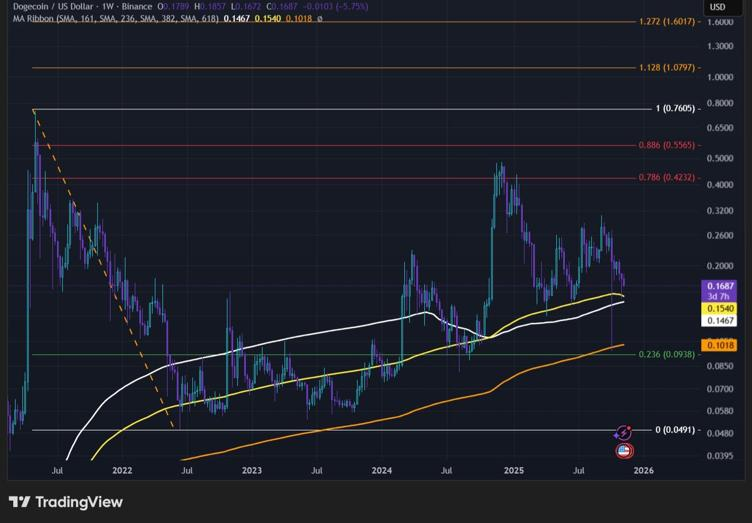Click the US flag economic event icon
The width and height of the screenshot is (752, 523).
[x=624, y=450]
